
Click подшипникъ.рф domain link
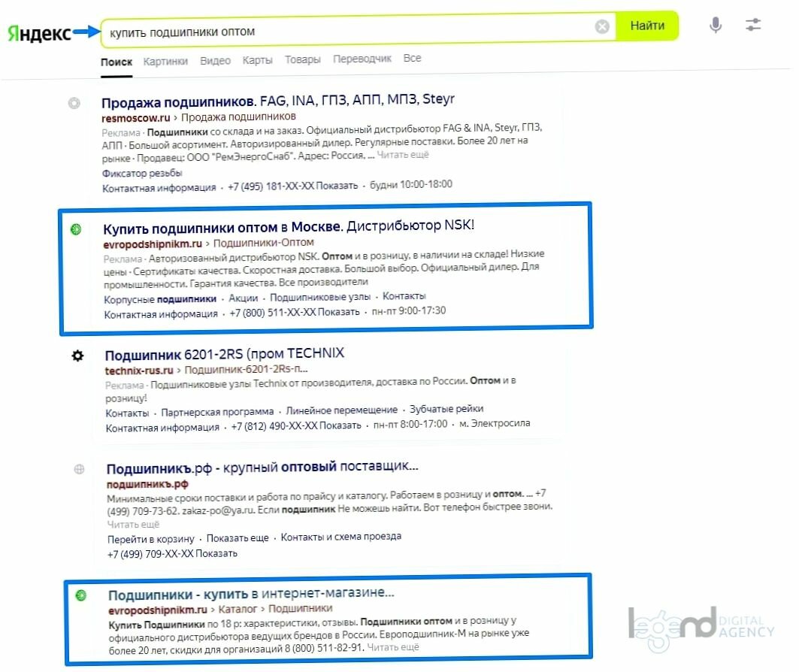(x=147, y=485)
